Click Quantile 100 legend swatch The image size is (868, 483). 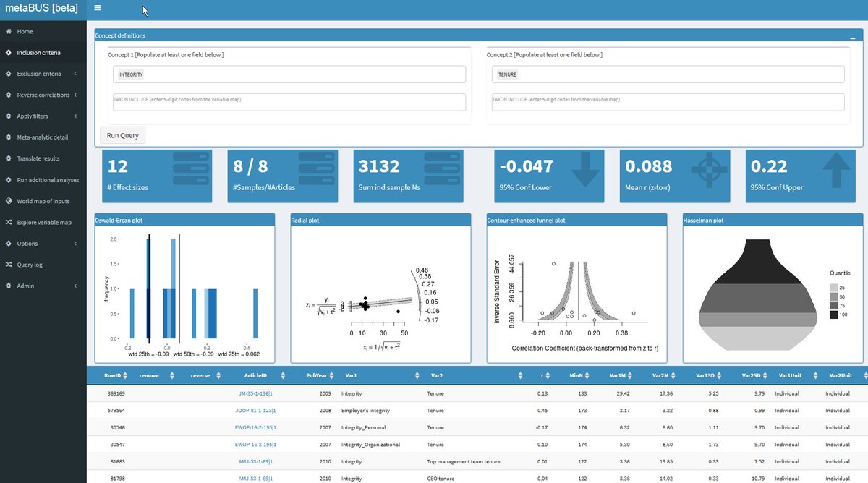833,315
